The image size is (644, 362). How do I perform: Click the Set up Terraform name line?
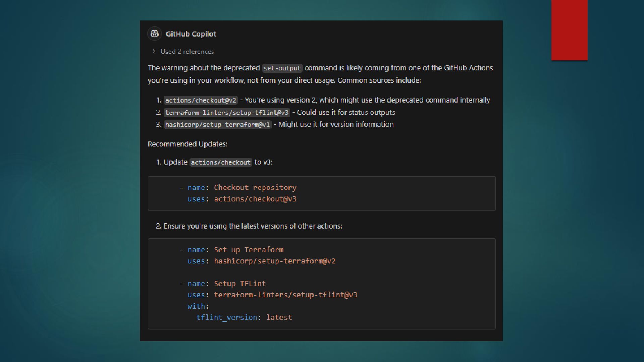pyautogui.click(x=232, y=250)
